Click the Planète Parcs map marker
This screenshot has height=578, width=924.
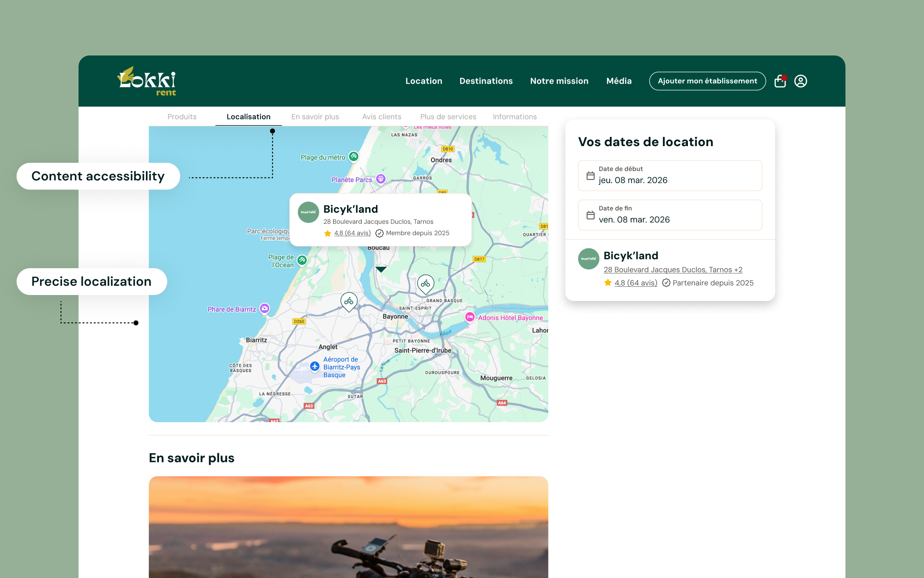[381, 179]
